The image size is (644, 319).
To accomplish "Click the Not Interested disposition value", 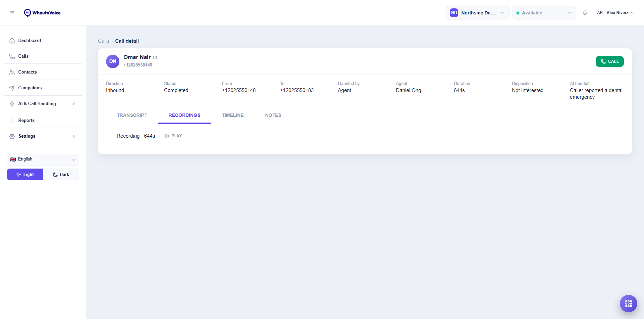I will 528,90.
